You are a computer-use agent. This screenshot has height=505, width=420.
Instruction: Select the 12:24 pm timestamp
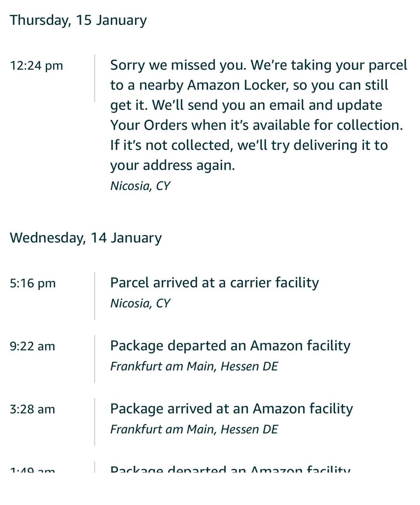tap(36, 65)
